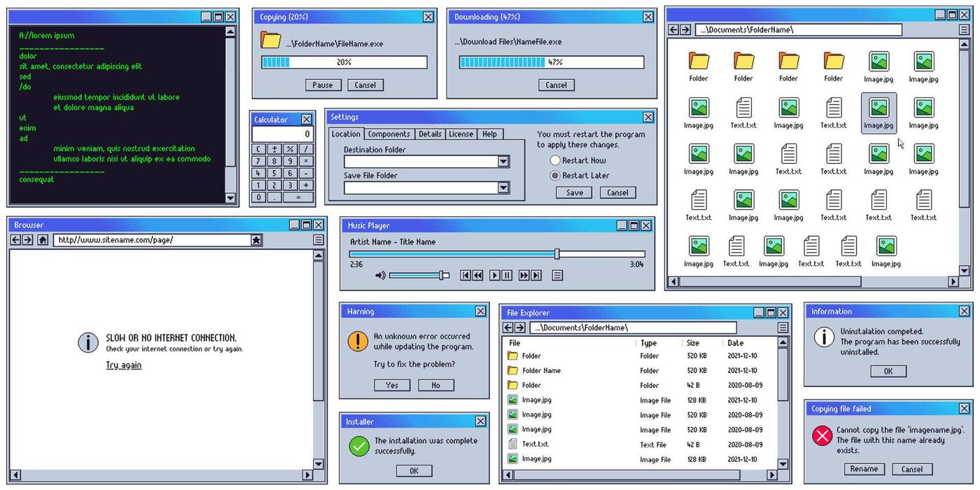Switch to the License tab in Settings
This screenshot has width=980, height=490.
click(461, 134)
